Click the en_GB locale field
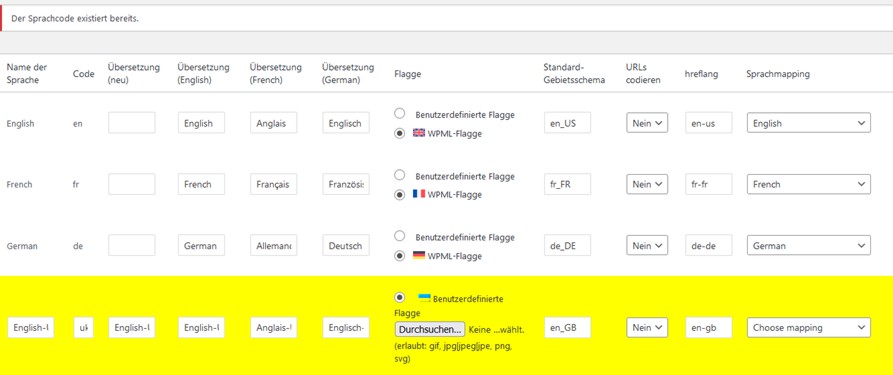 (567, 328)
